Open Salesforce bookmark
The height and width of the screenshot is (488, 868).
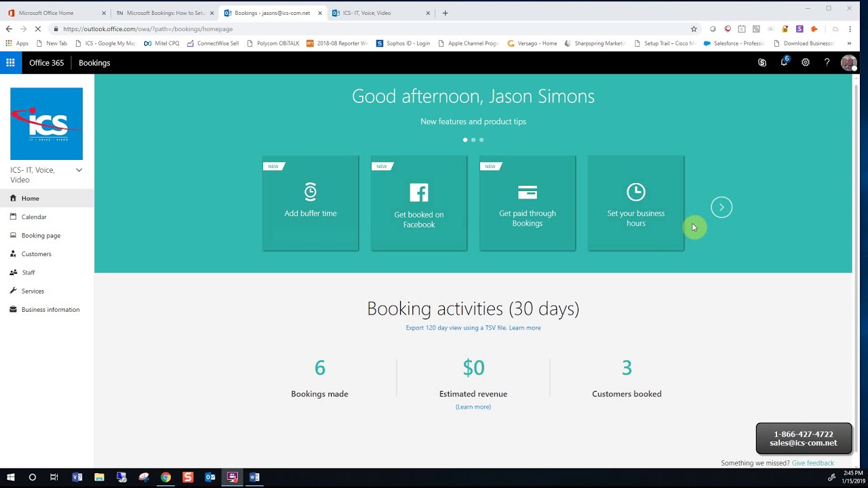coord(734,43)
